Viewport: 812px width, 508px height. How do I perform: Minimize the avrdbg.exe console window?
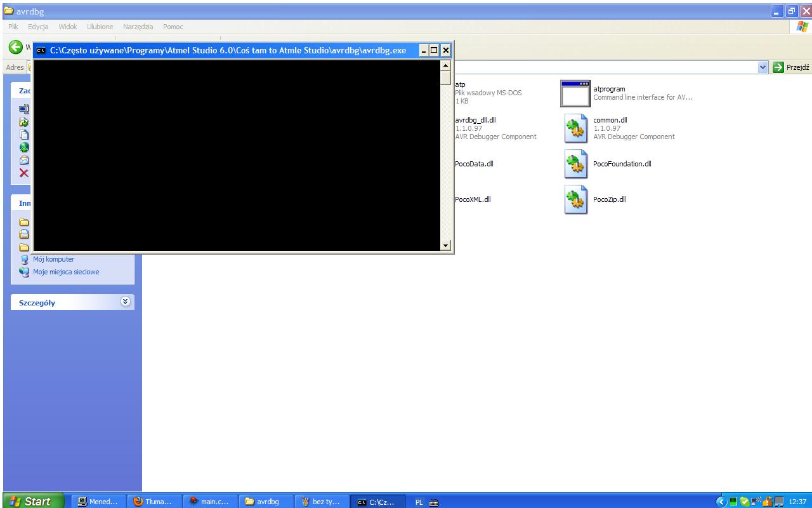pos(424,50)
